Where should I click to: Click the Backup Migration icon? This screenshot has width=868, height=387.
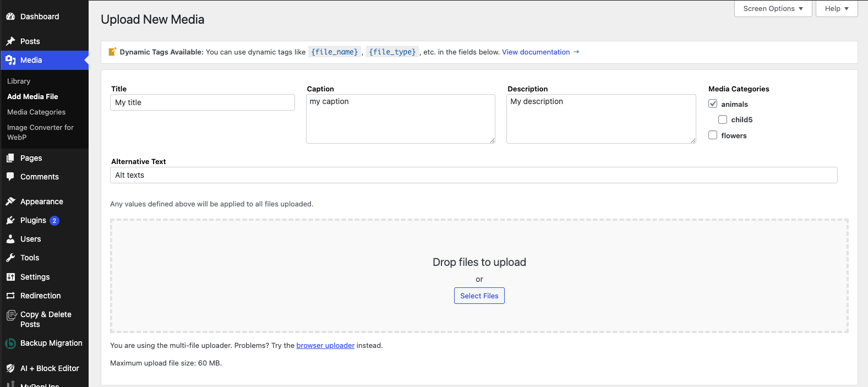[10, 344]
